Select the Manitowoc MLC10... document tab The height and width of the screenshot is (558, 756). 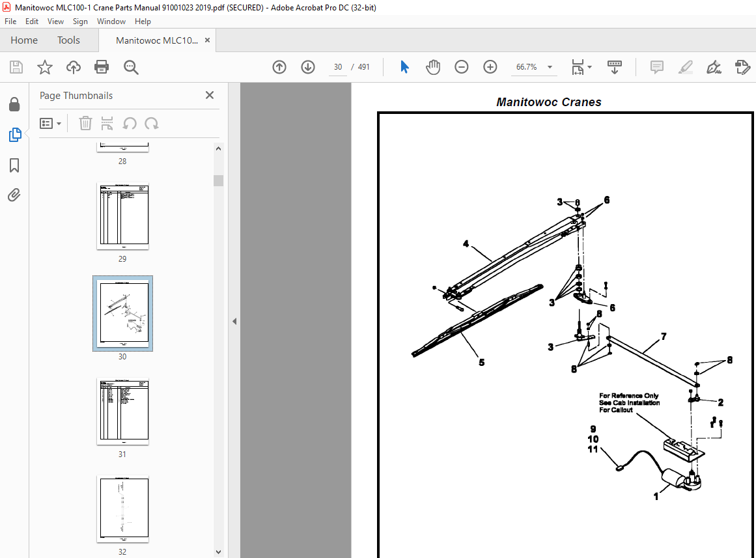pos(157,40)
